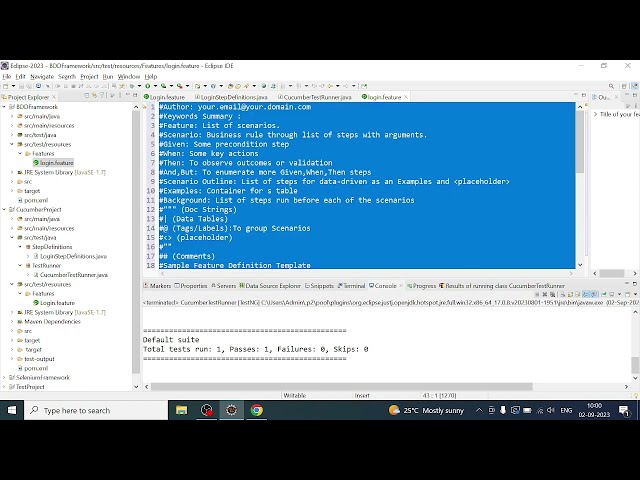Click the 'Total tests run: 1' console line
Screen dimensions: 640x480
point(255,349)
